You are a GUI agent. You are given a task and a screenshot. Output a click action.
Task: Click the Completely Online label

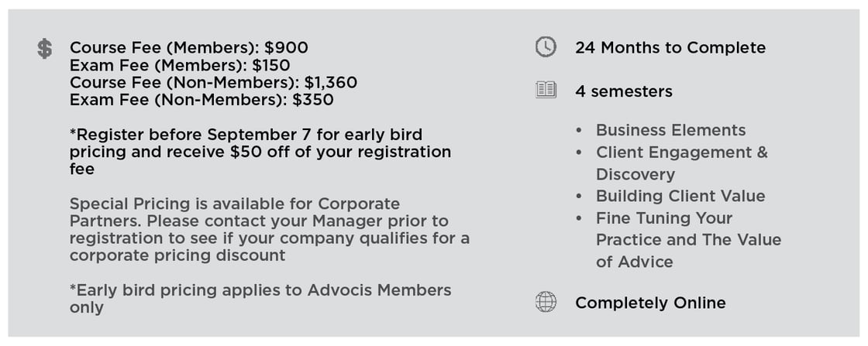pos(649,303)
